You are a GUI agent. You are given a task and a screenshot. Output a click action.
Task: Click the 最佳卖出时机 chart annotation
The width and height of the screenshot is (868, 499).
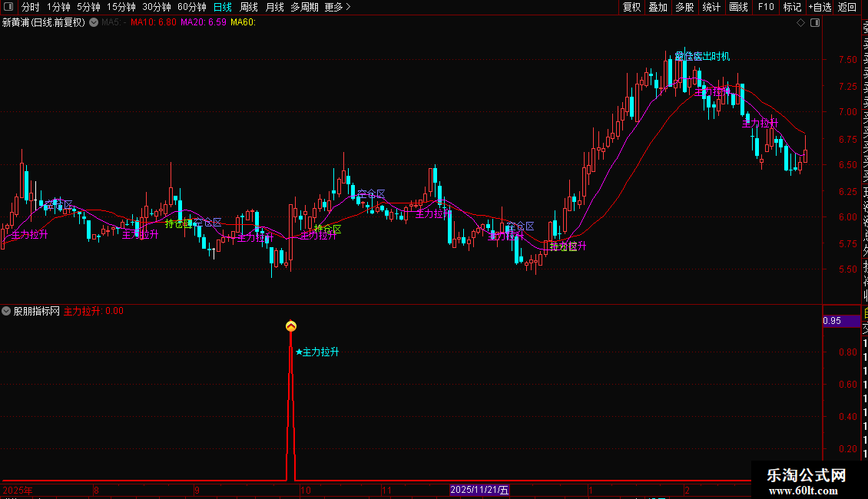coord(702,57)
